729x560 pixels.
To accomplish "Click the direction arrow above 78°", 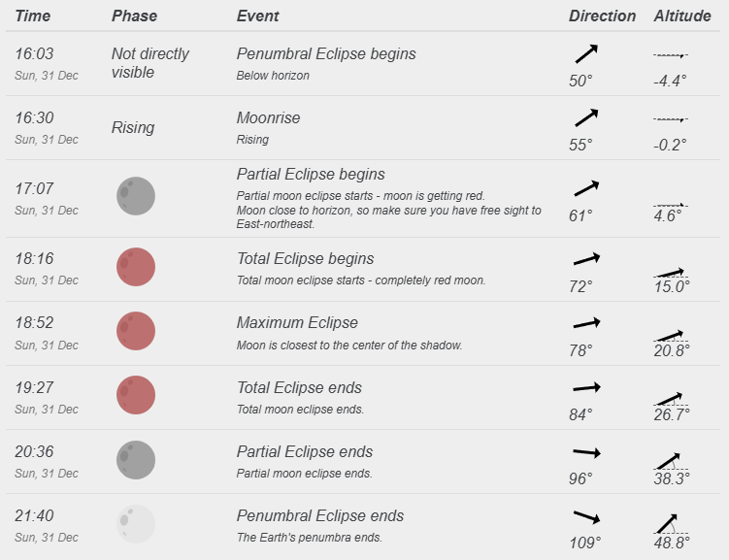I will (x=587, y=323).
